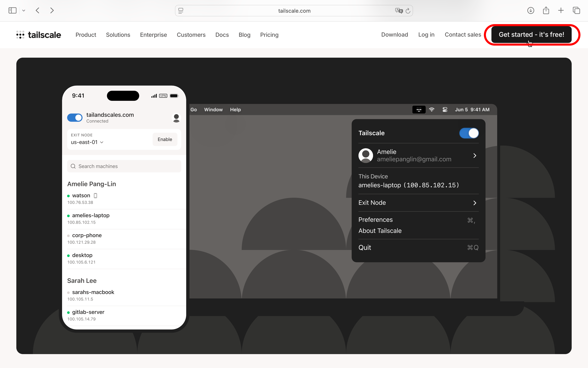Open the Enterprise nav item

tap(153, 35)
